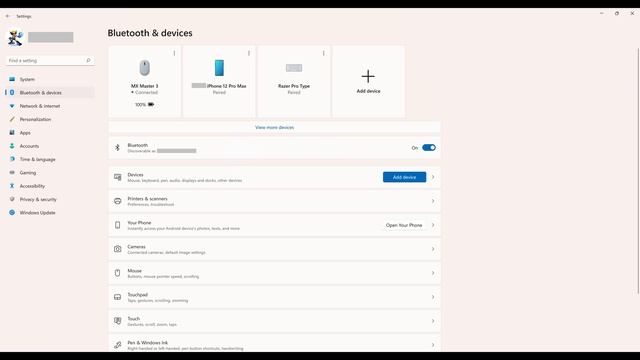Click the vertical scrollbar on the right
The height and width of the screenshot is (360, 640).
click(x=638, y=171)
